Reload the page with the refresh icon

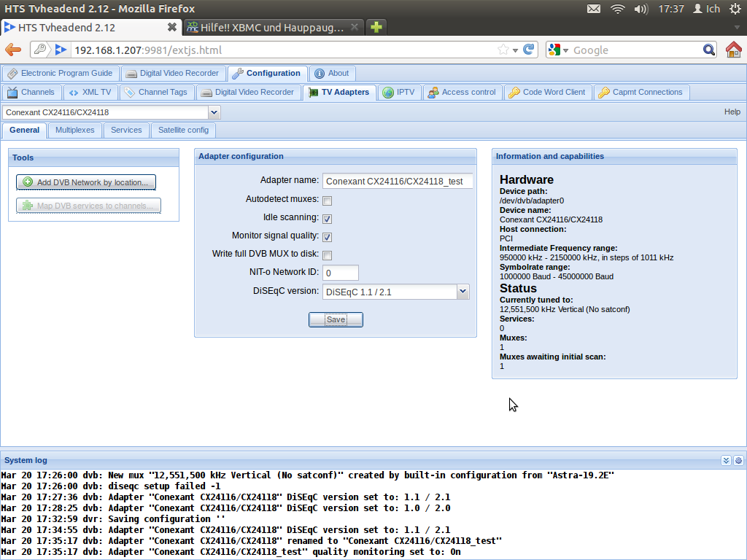coord(528,50)
